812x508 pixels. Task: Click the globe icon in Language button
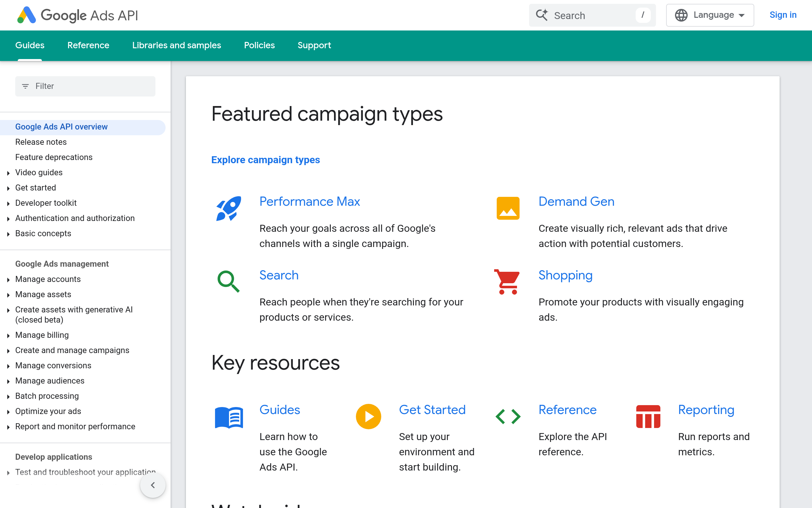click(x=681, y=15)
